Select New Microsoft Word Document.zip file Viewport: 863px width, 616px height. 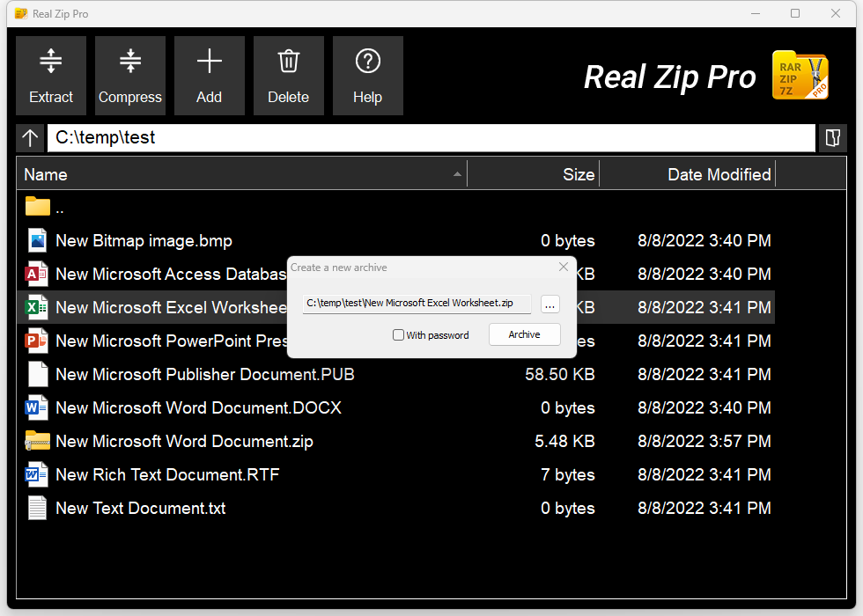pyautogui.click(x=184, y=442)
